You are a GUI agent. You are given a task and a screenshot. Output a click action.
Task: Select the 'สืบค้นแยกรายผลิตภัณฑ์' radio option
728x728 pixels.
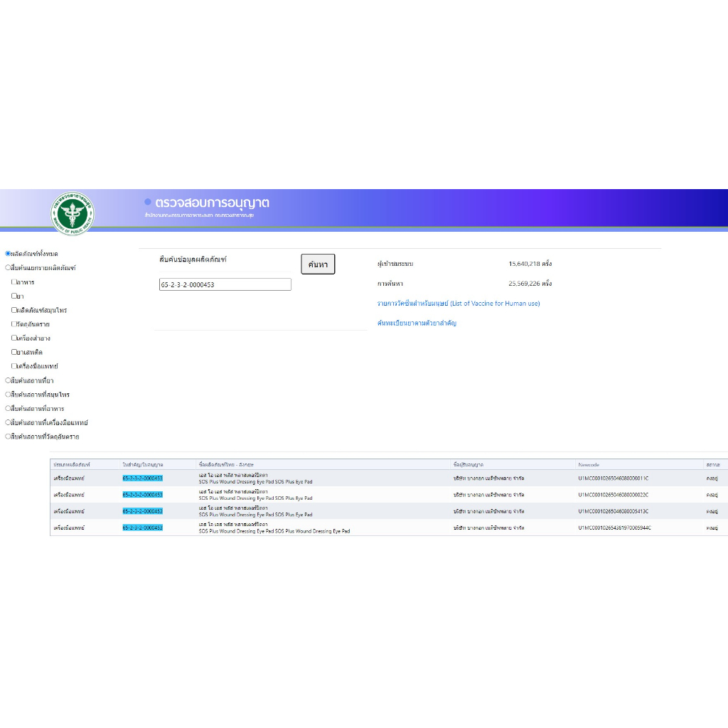(8, 267)
